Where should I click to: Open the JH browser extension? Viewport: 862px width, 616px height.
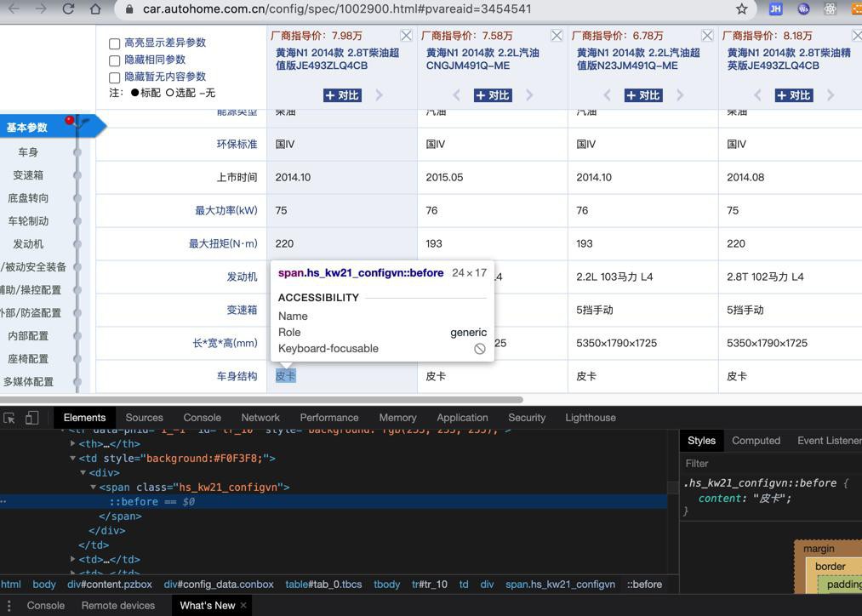pyautogui.click(x=775, y=9)
